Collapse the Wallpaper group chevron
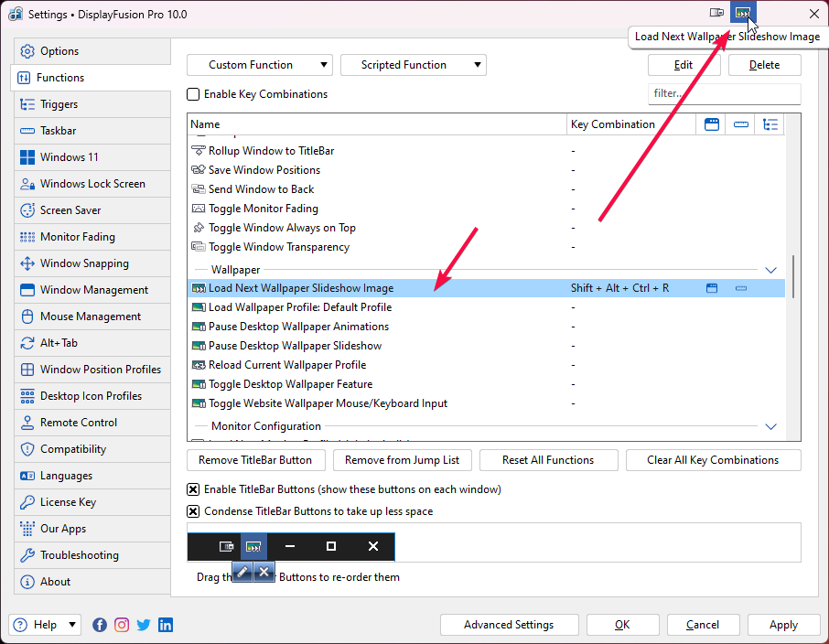This screenshot has height=644, width=829. pos(770,270)
